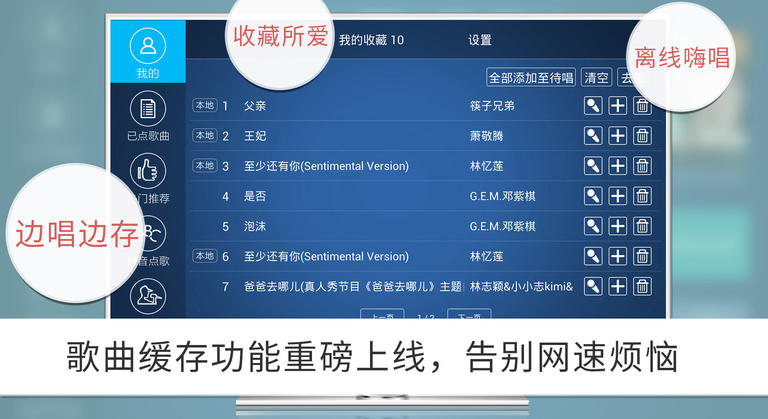The height and width of the screenshot is (419, 768).
Task: Click the singer icon at sidebar bottom
Action: [147, 296]
